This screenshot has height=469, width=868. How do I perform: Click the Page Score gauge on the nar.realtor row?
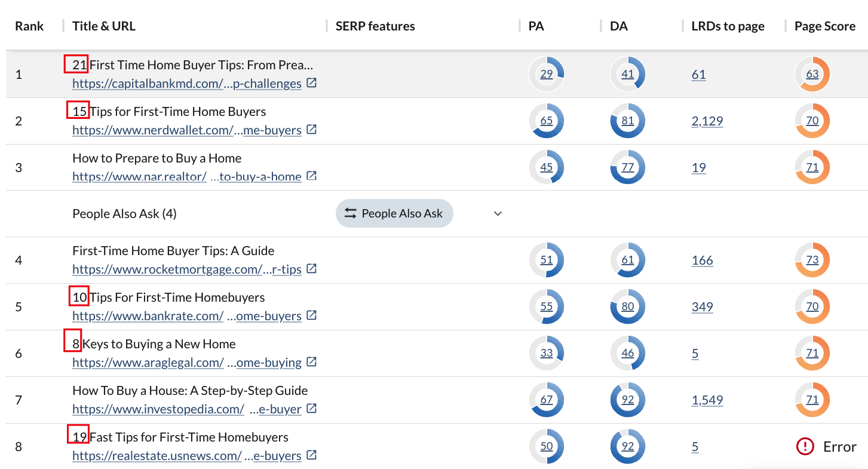tap(812, 167)
